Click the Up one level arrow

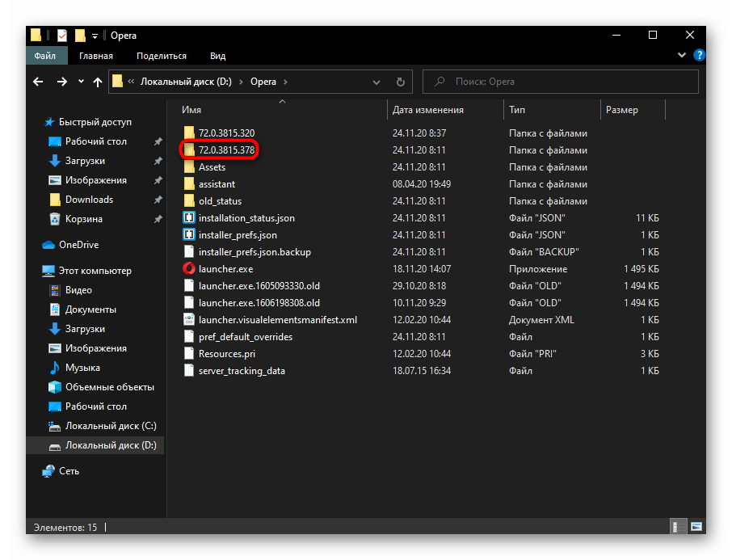98,82
